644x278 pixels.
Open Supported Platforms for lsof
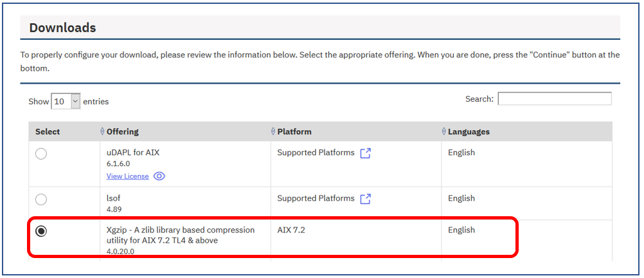tap(316, 198)
